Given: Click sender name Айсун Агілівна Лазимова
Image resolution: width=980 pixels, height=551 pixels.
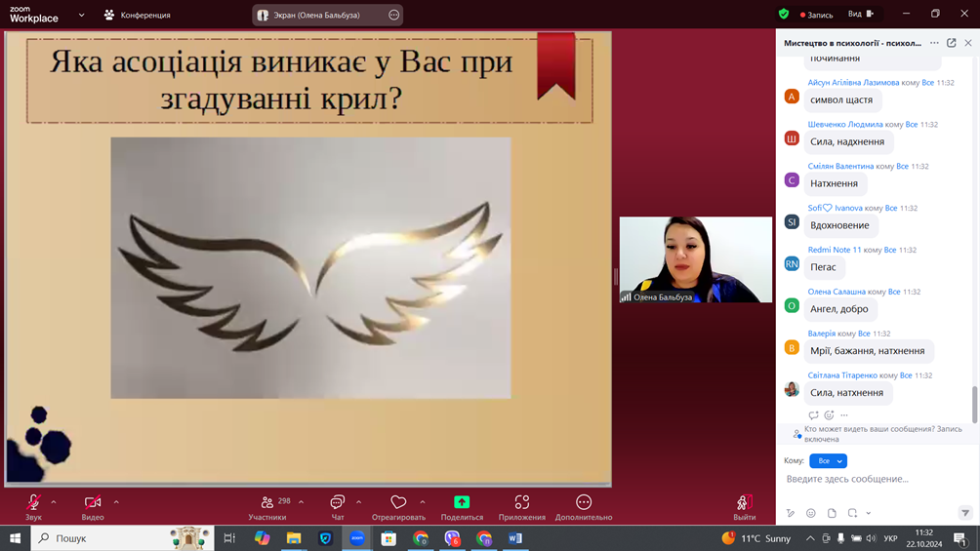Looking at the screenshot, I should (853, 83).
